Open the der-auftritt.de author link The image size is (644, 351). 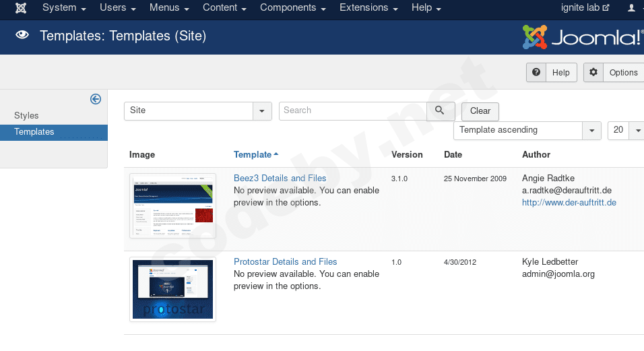coord(569,202)
